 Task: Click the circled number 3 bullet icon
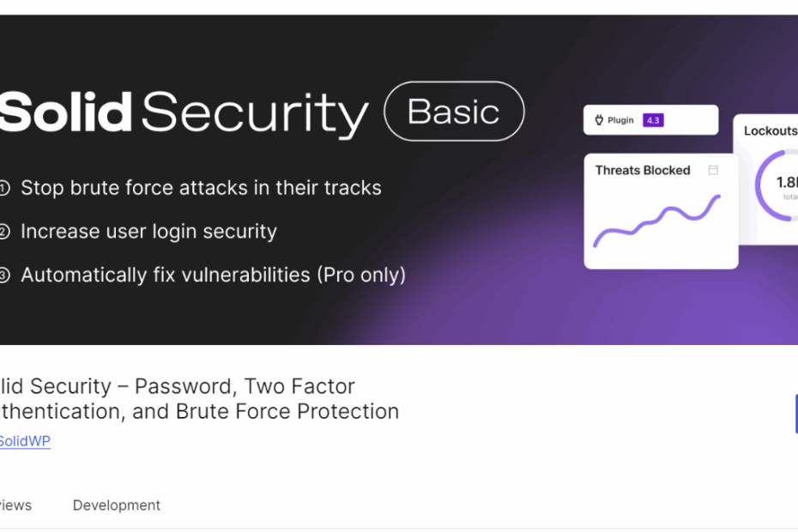(3, 275)
